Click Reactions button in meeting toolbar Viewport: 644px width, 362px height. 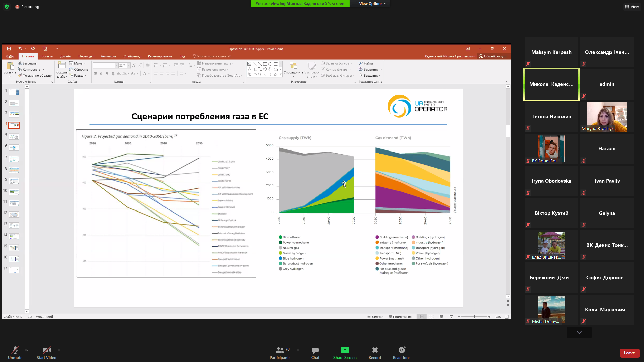[401, 352]
